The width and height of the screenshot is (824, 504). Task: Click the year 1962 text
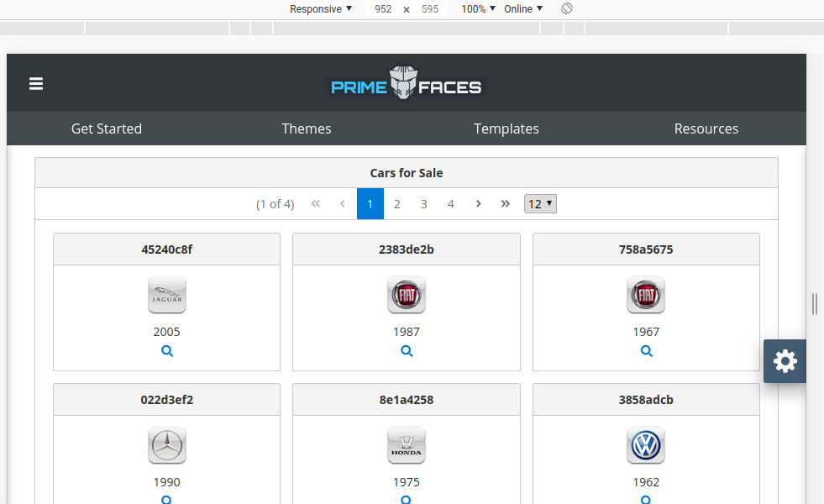646,482
